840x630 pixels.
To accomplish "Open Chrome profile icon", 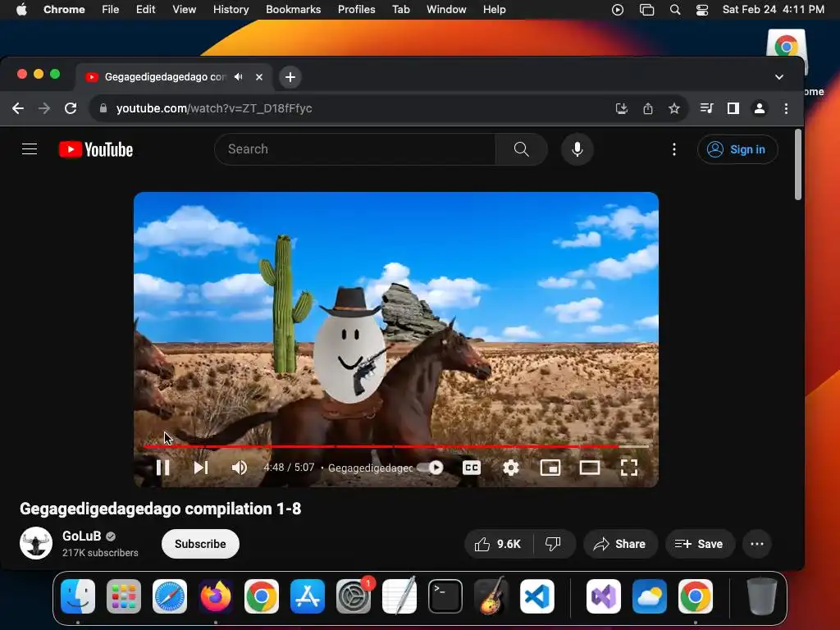I will (759, 108).
